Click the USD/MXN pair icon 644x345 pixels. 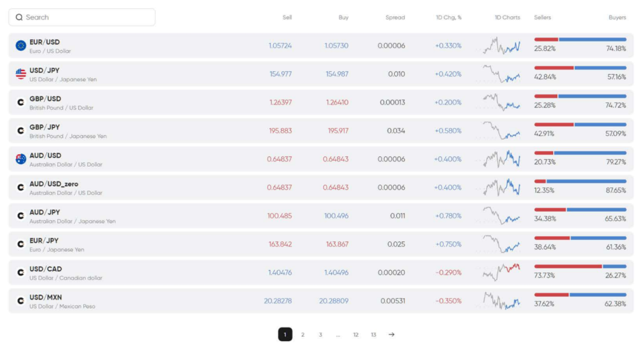[x=21, y=301]
